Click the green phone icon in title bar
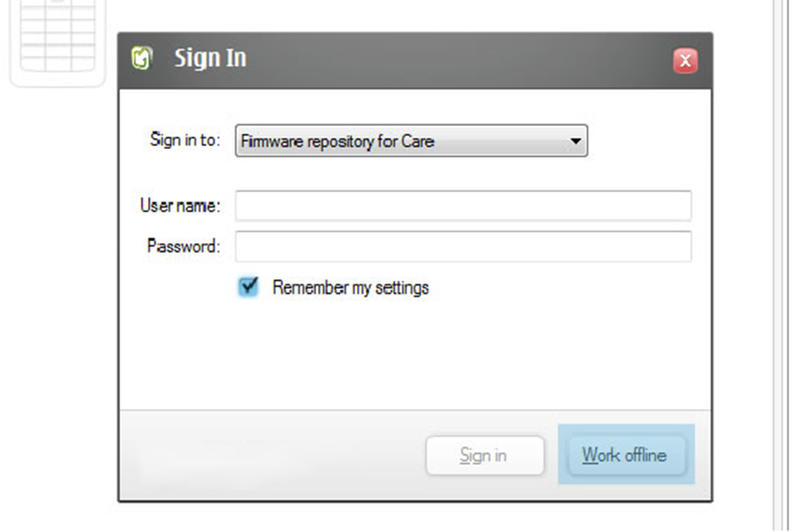Screen dimensions: 793x532 coord(142,57)
